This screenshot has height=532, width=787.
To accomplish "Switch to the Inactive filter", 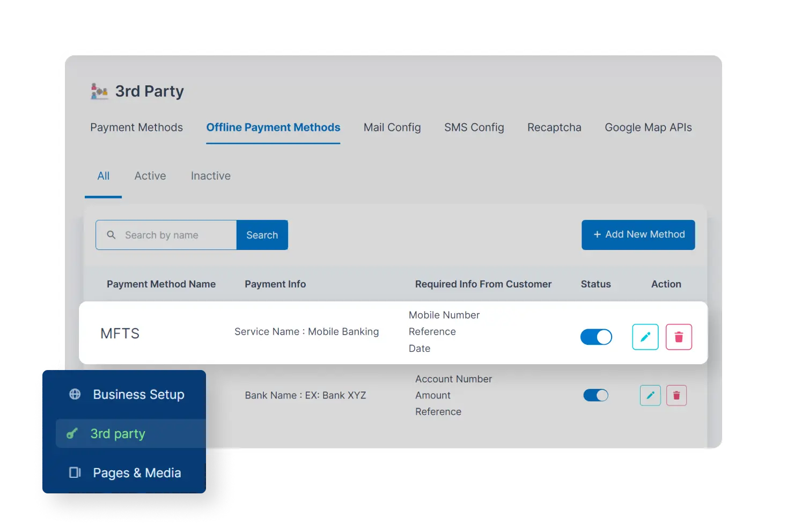I will coord(210,176).
